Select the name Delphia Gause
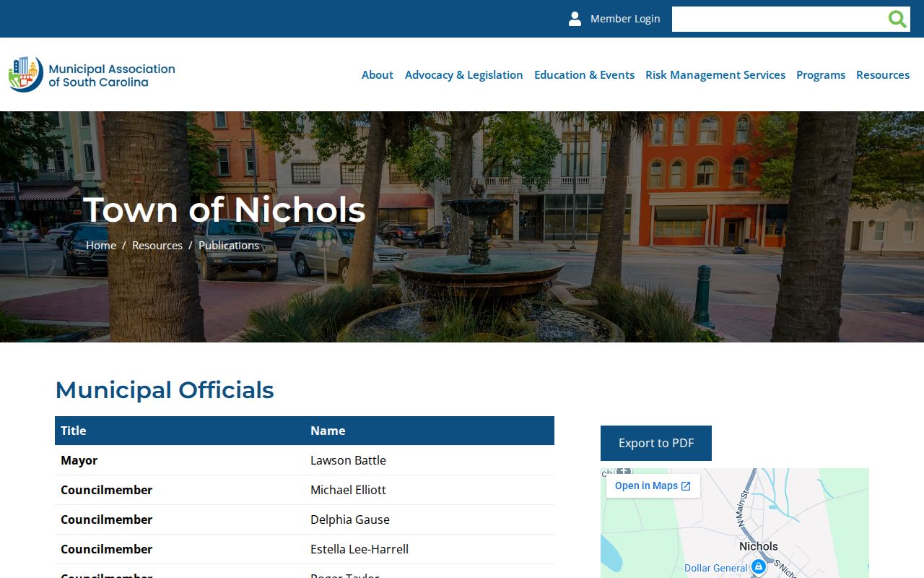Image resolution: width=924 pixels, height=578 pixels. pos(350,519)
